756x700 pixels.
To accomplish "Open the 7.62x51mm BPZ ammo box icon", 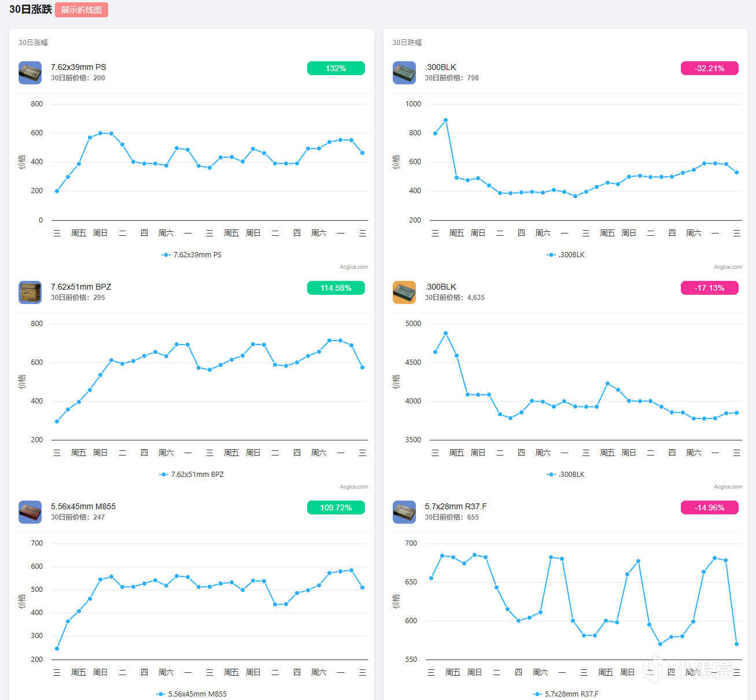I will click(30, 292).
